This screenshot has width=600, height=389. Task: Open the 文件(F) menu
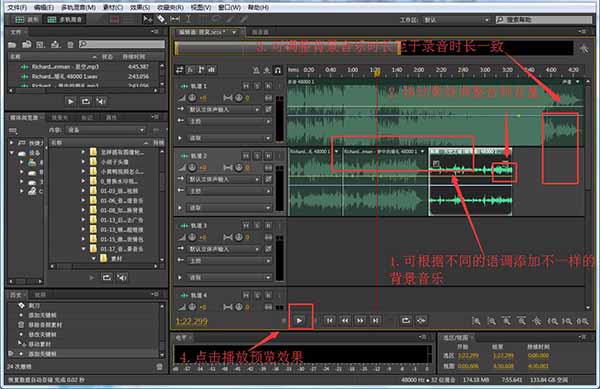[17, 7]
